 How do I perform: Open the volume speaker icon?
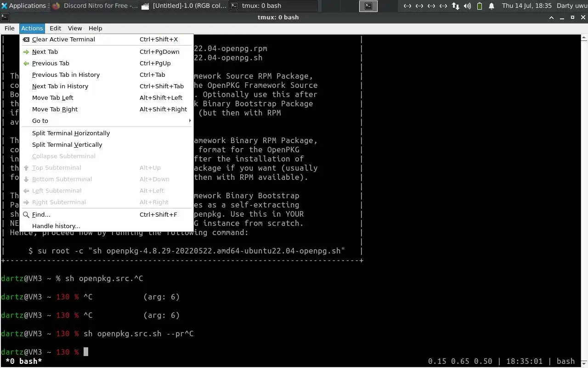(467, 6)
